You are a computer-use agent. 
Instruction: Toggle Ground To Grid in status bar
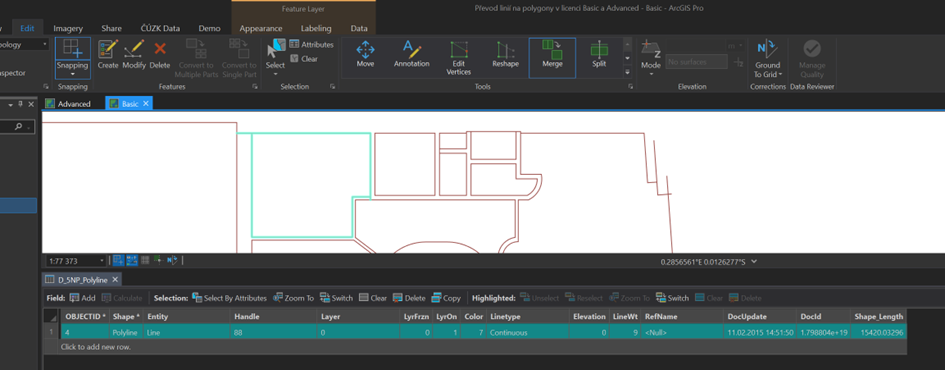coord(172,260)
